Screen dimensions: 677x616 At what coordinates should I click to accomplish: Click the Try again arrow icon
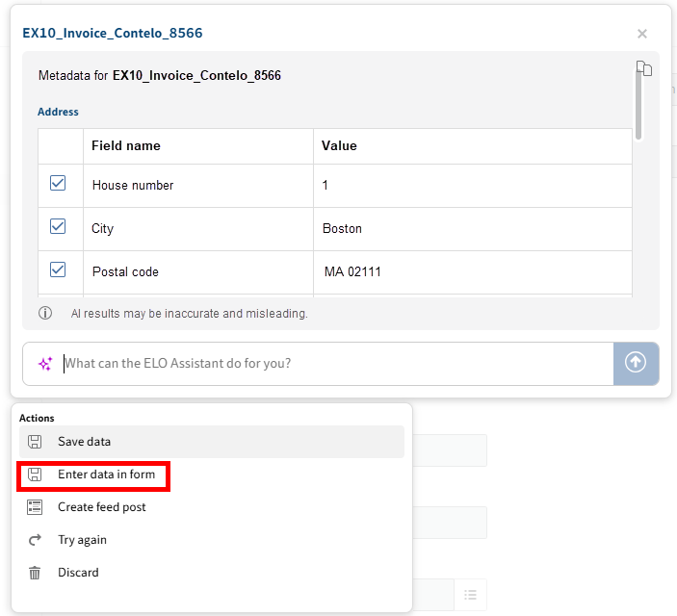coord(35,540)
